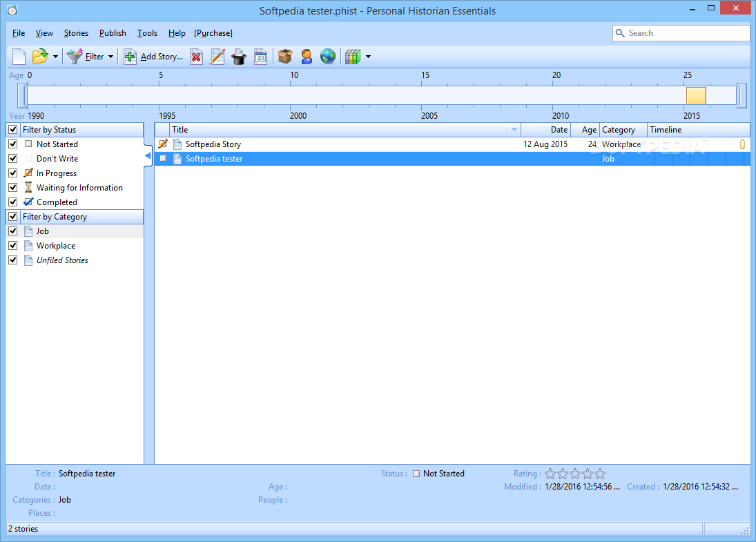
Task: Open the Filter dropdown arrow
Action: [x=110, y=57]
